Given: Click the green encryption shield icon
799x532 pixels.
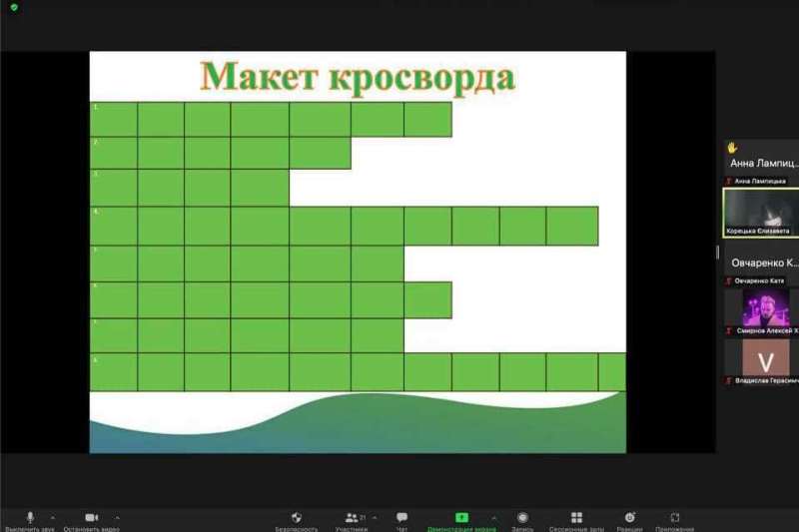Looking at the screenshot, I should 14,8.
